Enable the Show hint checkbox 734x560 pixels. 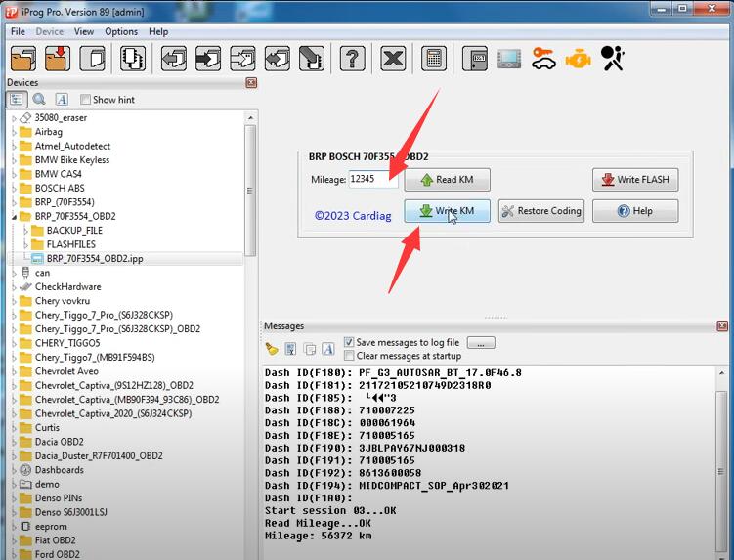pyautogui.click(x=85, y=100)
